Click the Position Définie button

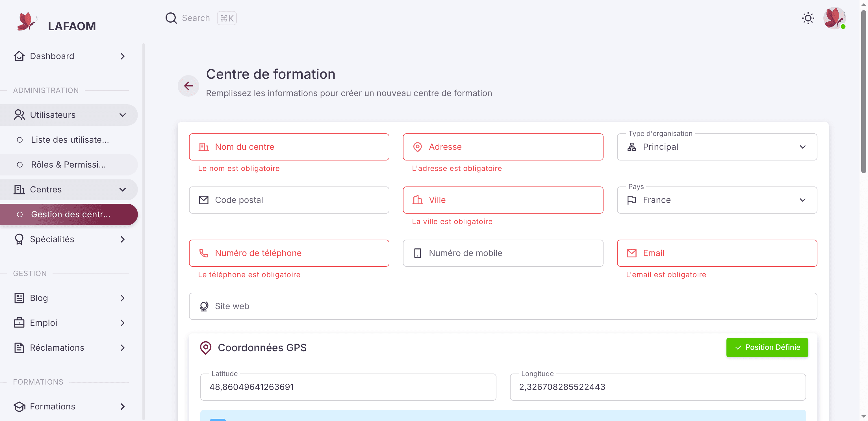(x=767, y=347)
